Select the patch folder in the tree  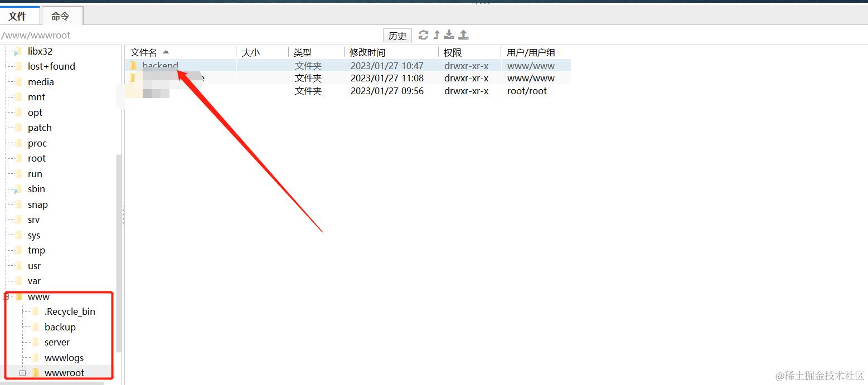(x=40, y=128)
